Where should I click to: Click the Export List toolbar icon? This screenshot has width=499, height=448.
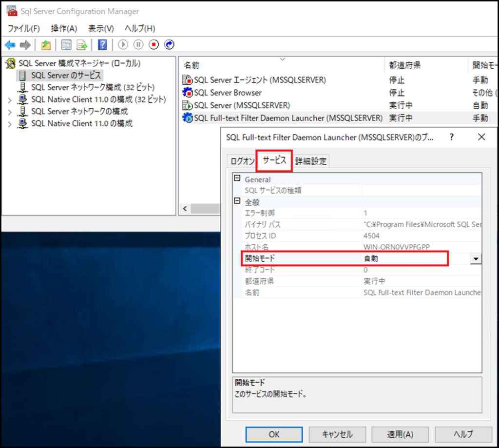pos(82,45)
